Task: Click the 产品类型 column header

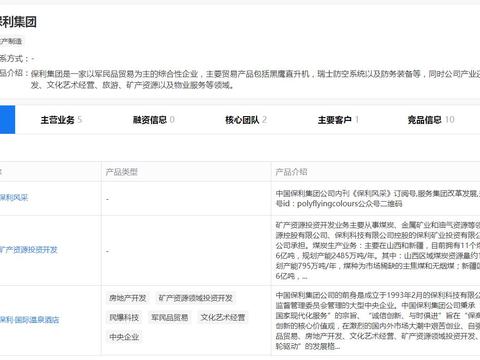Action: pos(122,172)
